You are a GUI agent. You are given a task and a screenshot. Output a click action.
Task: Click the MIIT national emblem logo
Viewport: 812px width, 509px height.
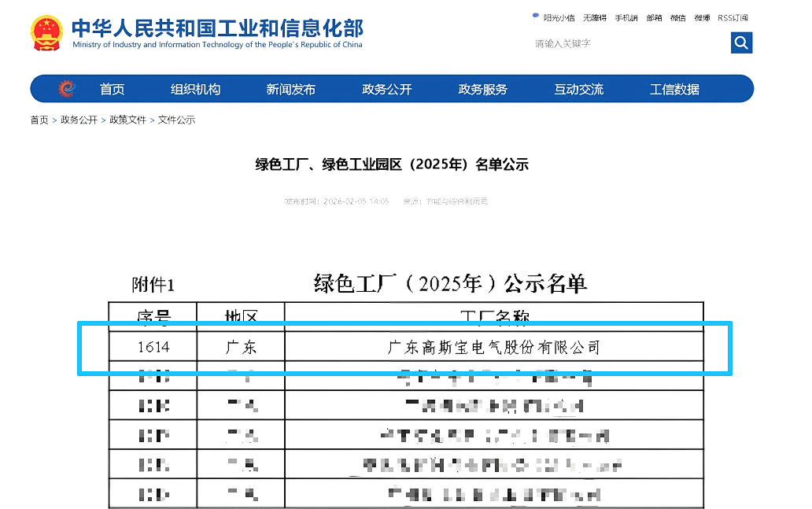pyautogui.click(x=46, y=33)
